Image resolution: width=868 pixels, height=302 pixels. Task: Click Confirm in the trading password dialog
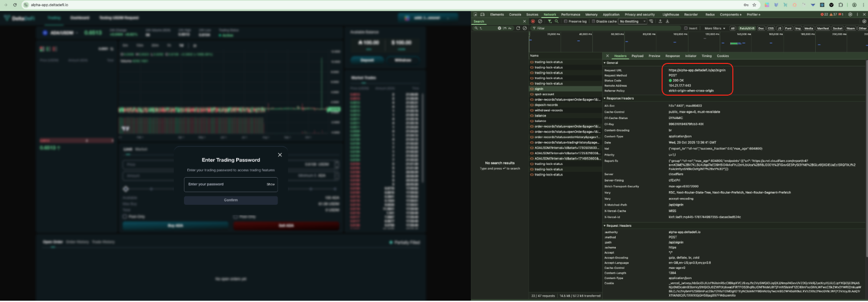pyautogui.click(x=231, y=200)
